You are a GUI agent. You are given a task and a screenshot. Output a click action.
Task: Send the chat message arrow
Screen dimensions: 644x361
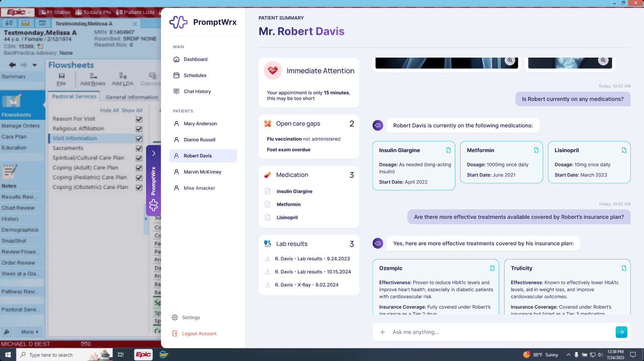pyautogui.click(x=621, y=332)
